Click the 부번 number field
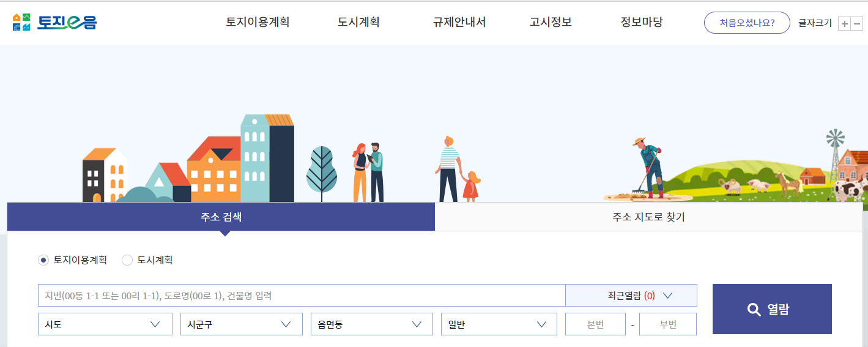Image resolution: width=868 pixels, height=347 pixels. pos(668,324)
